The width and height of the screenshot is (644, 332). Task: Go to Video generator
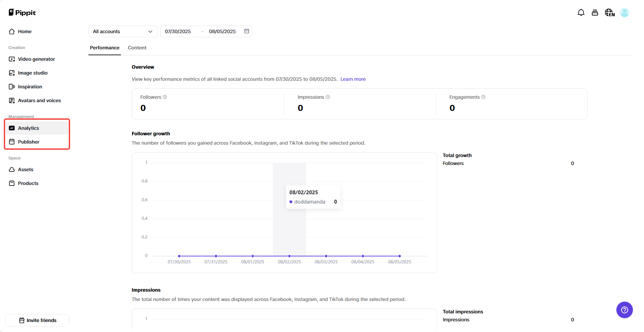36,59
